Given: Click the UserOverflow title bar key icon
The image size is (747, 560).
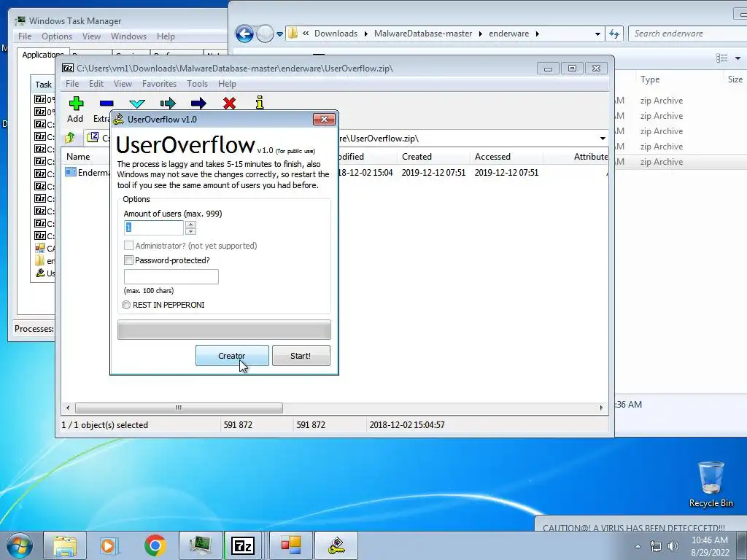Looking at the screenshot, I should pos(119,119).
